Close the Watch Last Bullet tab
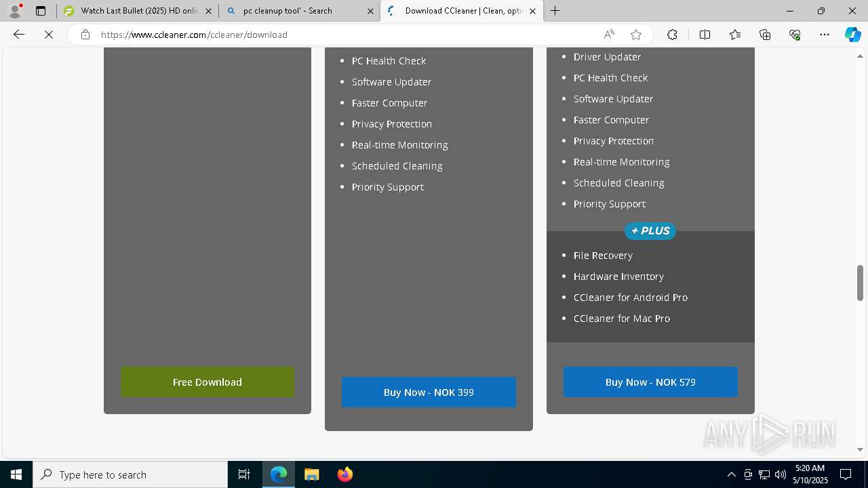868x488 pixels. coord(208,11)
